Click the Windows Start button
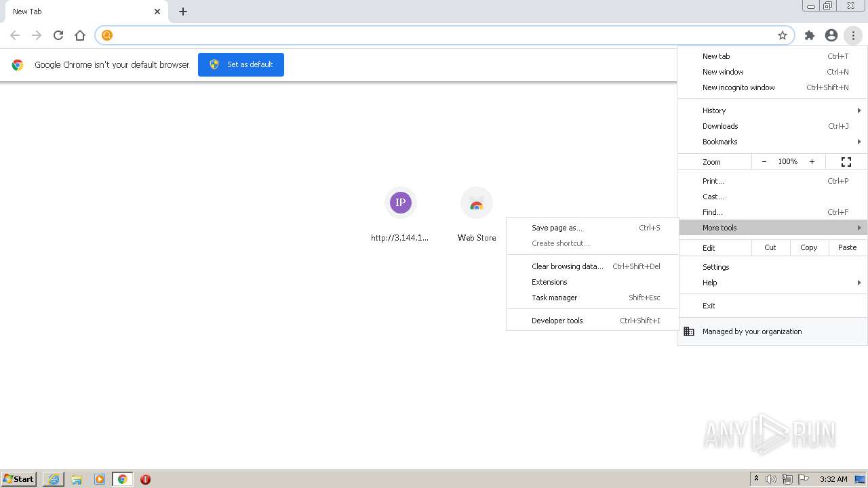Image resolution: width=868 pixels, height=488 pixels. coord(19,479)
